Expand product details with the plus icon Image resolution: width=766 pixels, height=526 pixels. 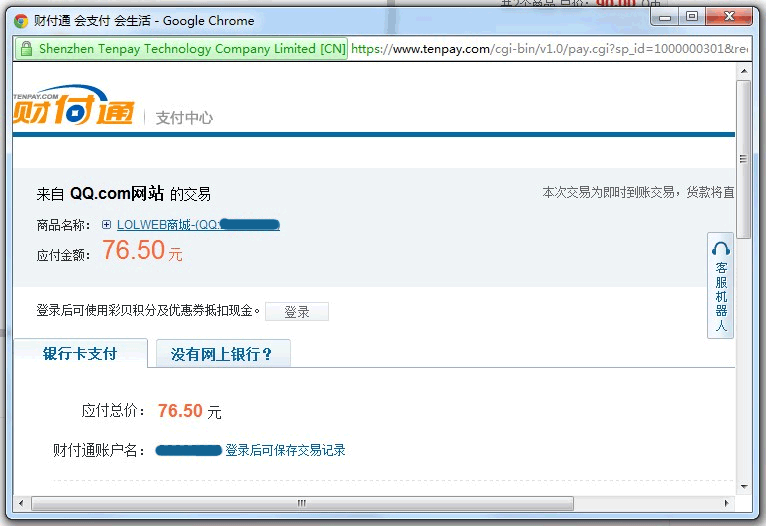[106, 225]
